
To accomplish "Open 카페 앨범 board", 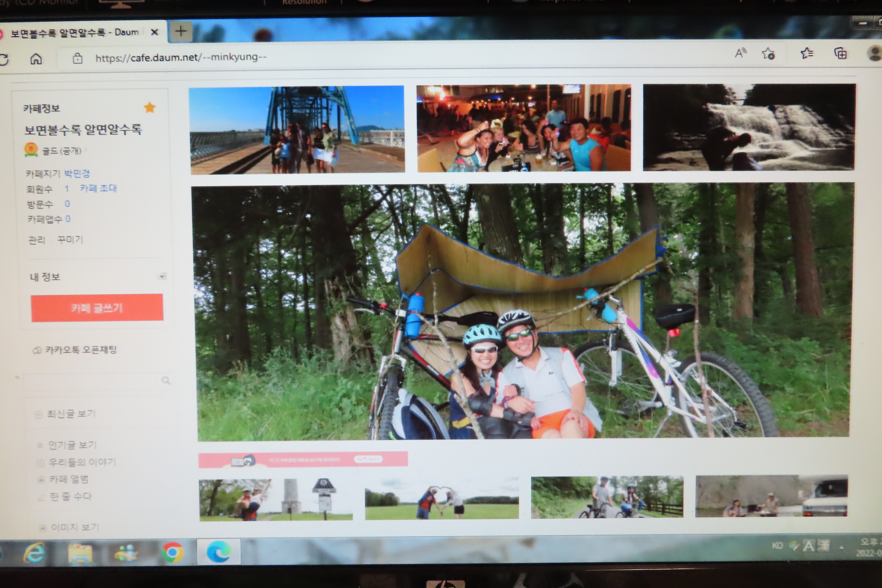I will [x=69, y=479].
